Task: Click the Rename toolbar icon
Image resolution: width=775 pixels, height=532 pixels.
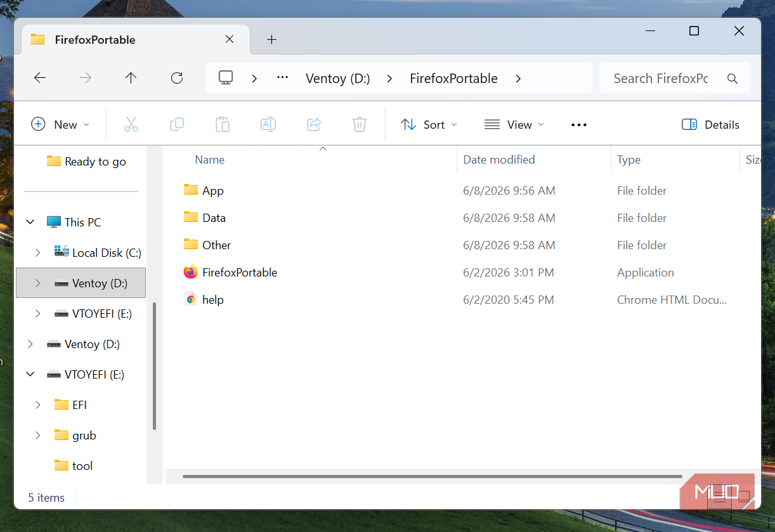Action: coord(268,124)
